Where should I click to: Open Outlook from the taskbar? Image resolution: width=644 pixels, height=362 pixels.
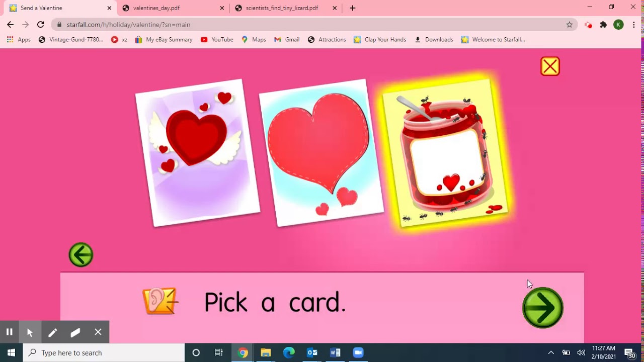(312, 352)
